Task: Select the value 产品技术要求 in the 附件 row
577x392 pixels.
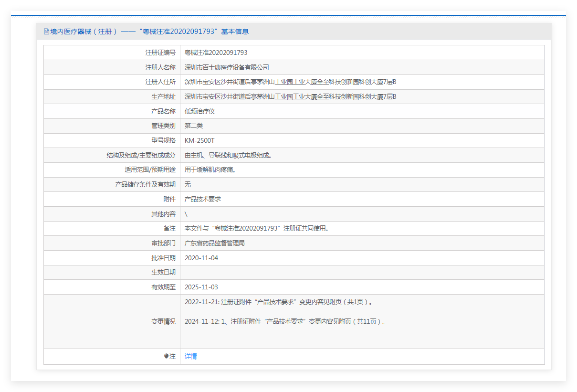Action: pyautogui.click(x=203, y=199)
